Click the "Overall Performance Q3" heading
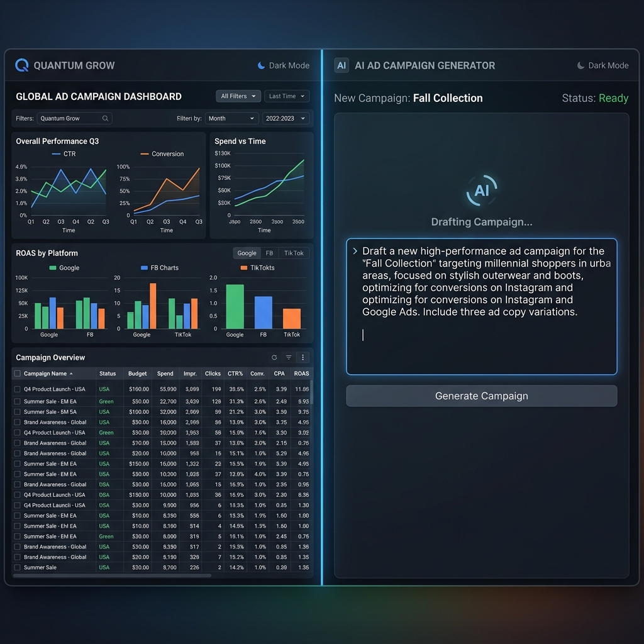 [57, 142]
